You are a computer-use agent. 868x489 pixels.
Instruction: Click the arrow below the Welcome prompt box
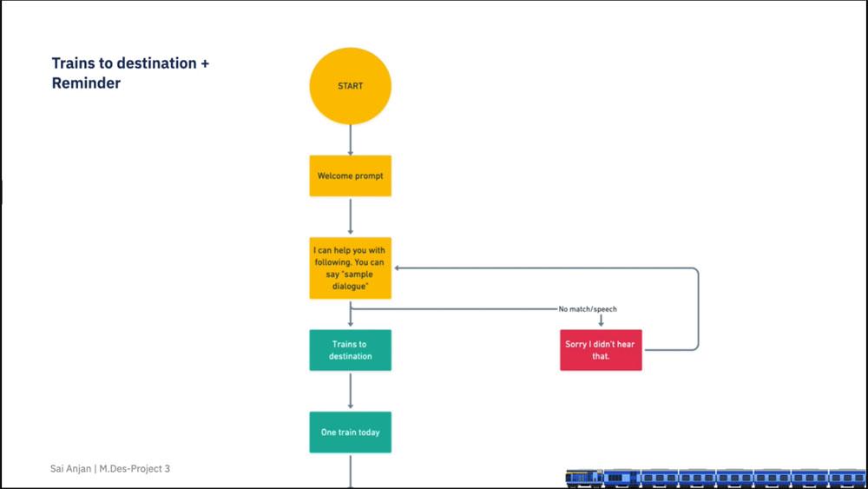pyautogui.click(x=350, y=216)
